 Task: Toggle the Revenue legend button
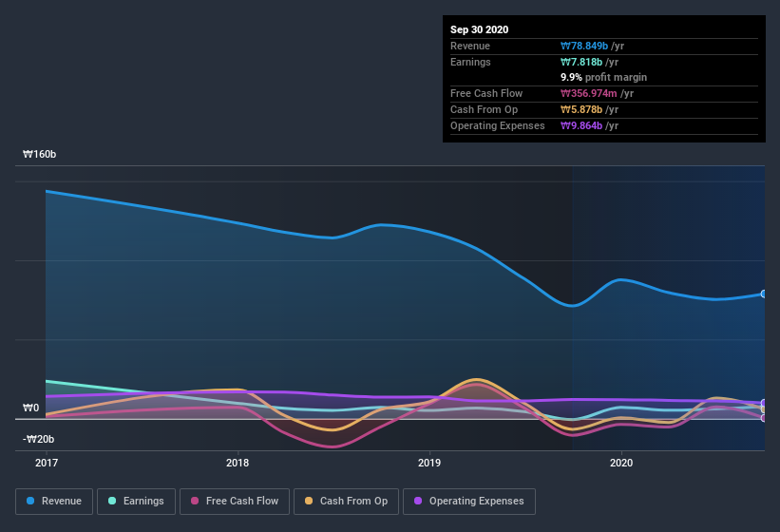click(54, 502)
